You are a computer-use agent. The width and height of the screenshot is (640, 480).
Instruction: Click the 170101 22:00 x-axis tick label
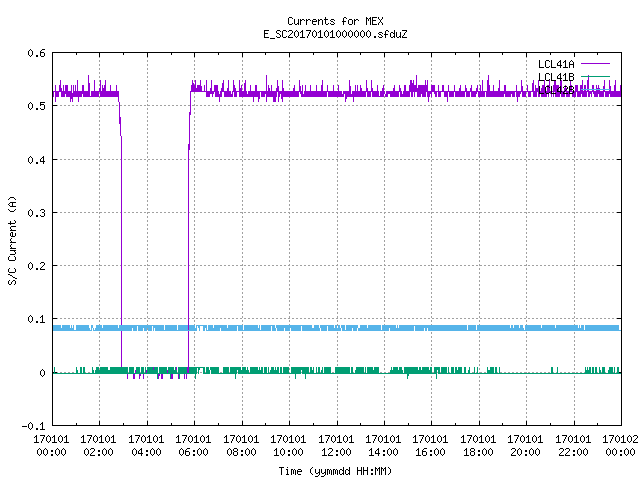573,446
